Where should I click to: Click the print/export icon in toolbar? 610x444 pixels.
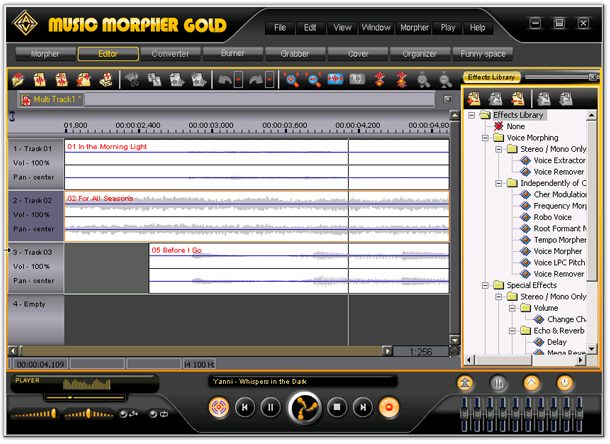(106, 80)
